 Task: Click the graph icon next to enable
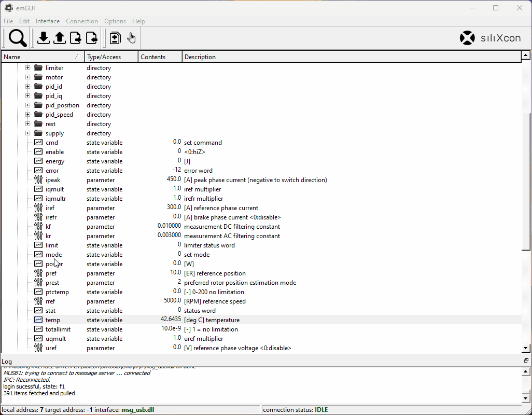coord(38,151)
